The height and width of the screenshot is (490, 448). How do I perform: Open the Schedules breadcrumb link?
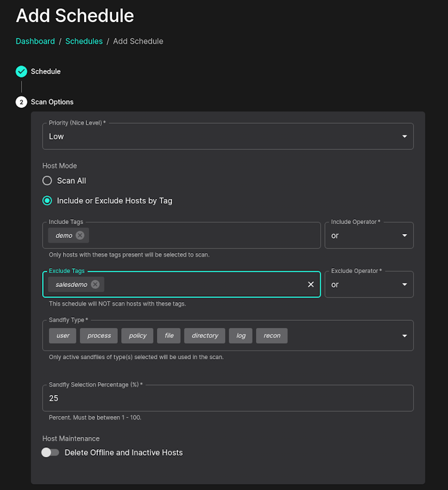click(x=84, y=41)
